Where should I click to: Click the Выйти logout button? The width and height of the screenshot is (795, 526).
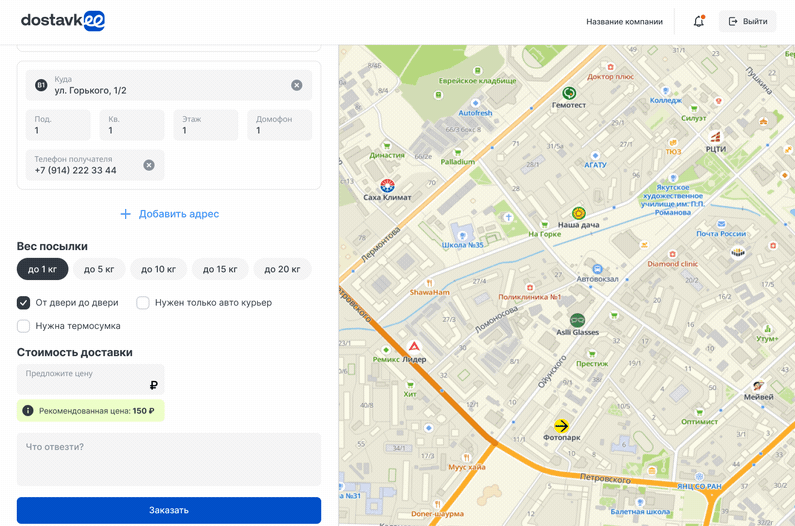(x=747, y=21)
